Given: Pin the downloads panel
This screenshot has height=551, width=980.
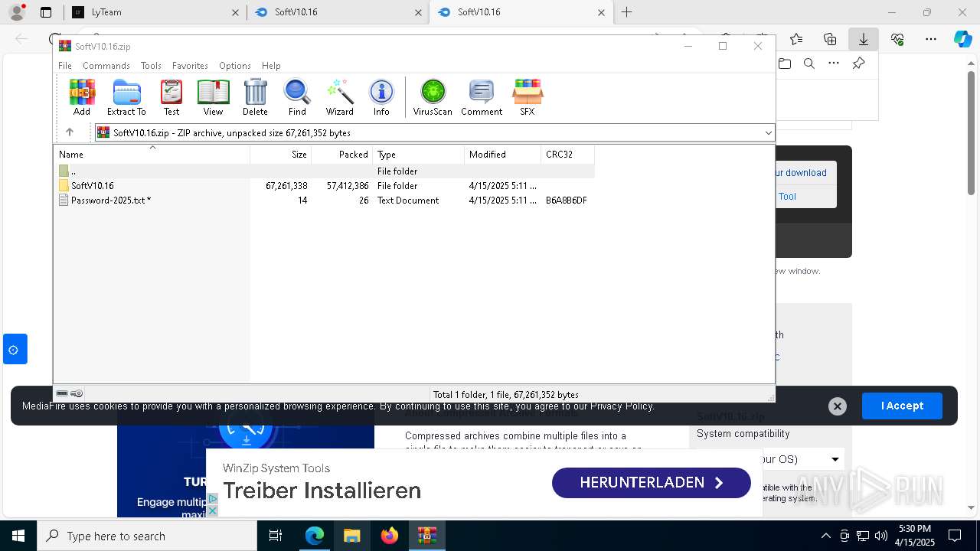Looking at the screenshot, I should coord(859,64).
